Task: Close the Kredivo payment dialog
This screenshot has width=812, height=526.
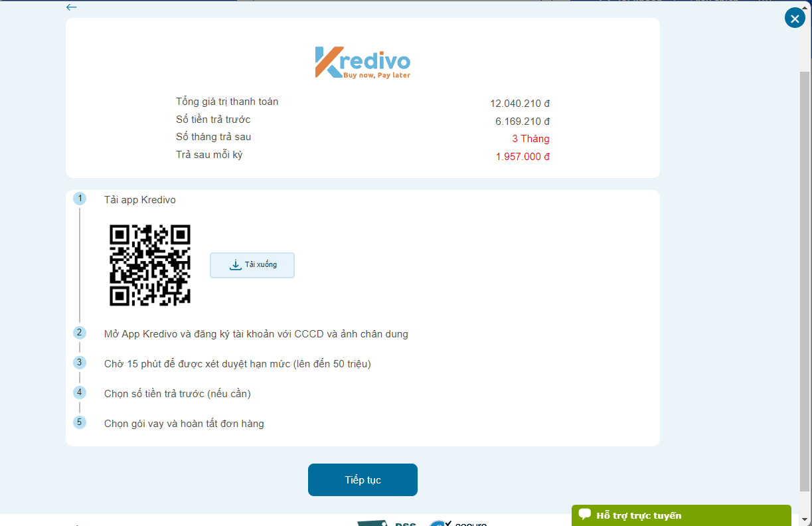Action: pyautogui.click(x=795, y=17)
